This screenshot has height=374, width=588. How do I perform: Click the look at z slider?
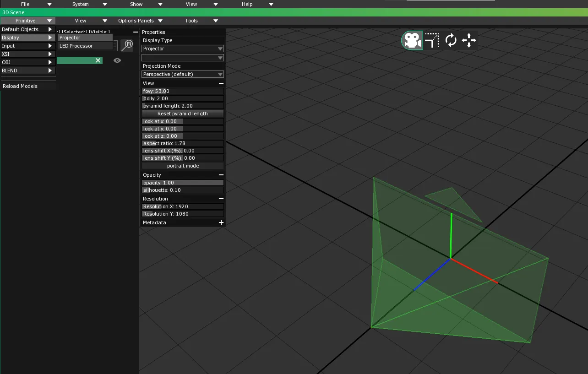tap(183, 136)
